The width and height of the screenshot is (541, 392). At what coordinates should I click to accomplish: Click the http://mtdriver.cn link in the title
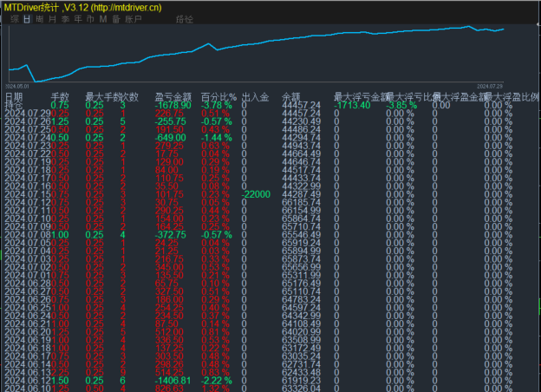pyautogui.click(x=126, y=7)
